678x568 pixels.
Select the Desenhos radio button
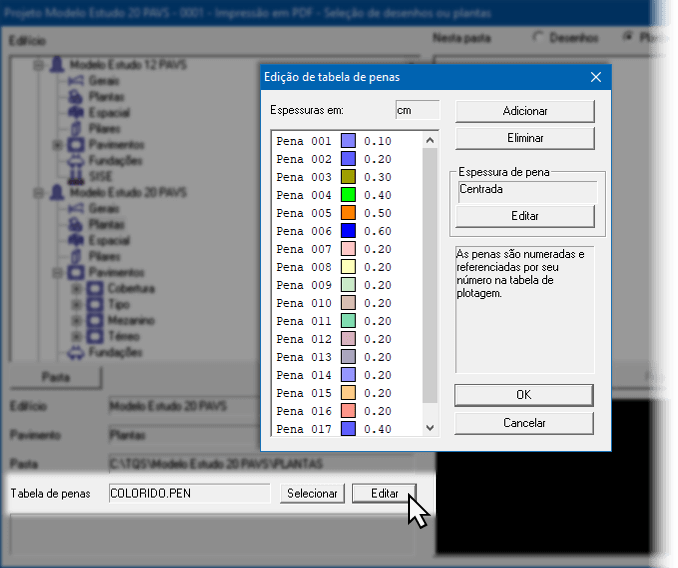pos(539,37)
